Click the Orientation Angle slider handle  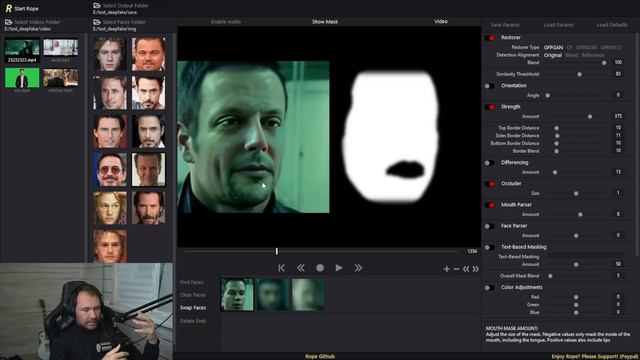pyautogui.click(x=548, y=96)
